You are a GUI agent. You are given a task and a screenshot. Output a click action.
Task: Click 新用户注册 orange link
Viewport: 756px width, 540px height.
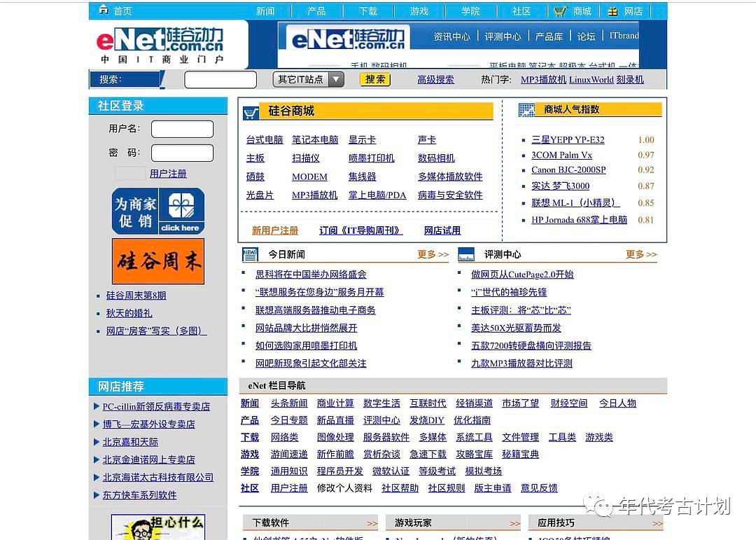point(275,230)
